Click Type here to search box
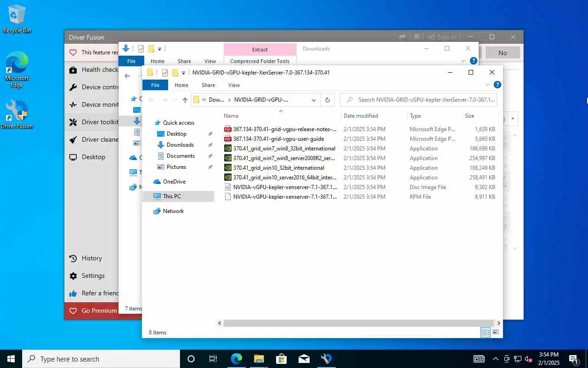 pos(101,359)
